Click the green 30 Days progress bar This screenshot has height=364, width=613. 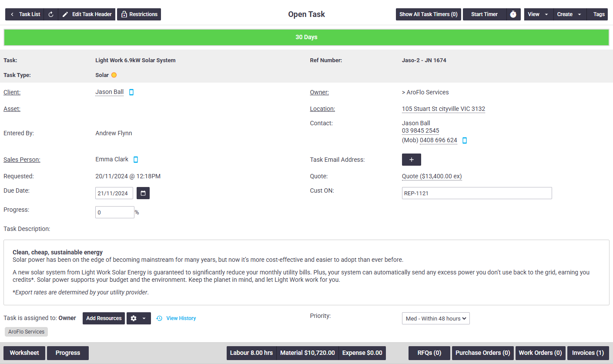click(x=306, y=37)
